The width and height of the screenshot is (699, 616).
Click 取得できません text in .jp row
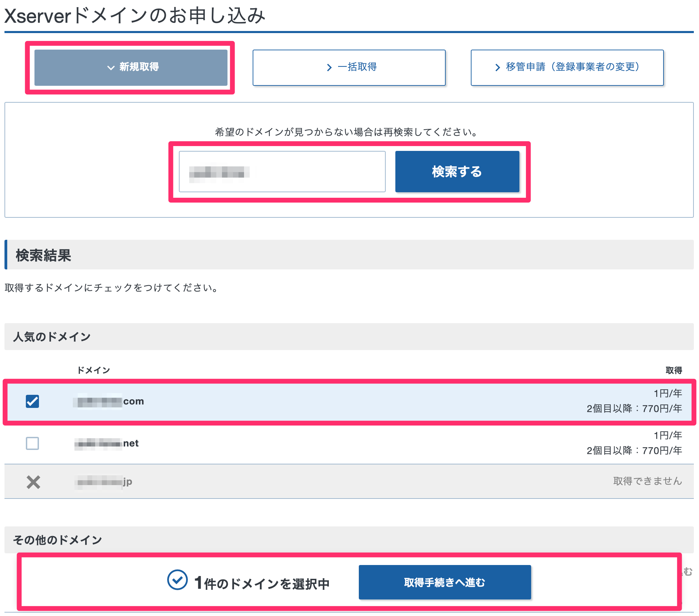647,481
